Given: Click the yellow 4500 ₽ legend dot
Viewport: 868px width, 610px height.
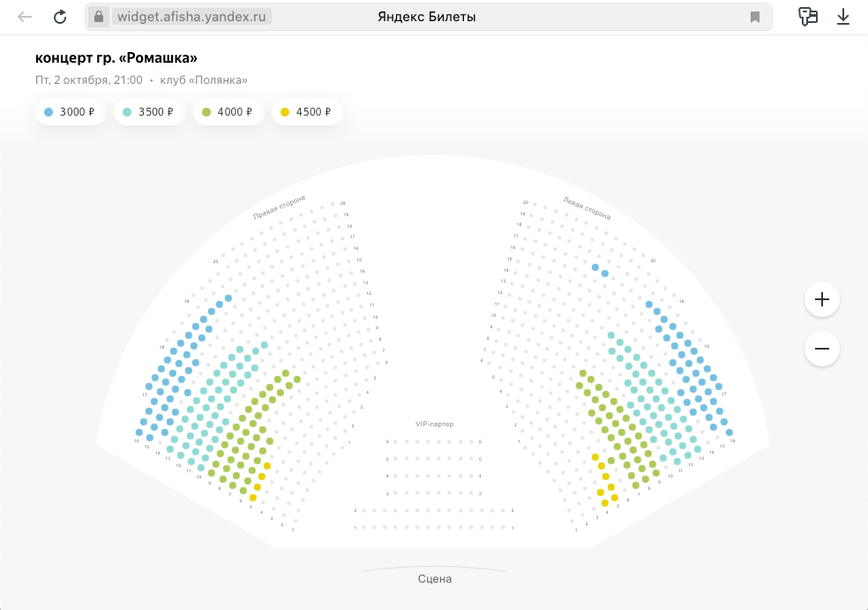Looking at the screenshot, I should pos(285,112).
